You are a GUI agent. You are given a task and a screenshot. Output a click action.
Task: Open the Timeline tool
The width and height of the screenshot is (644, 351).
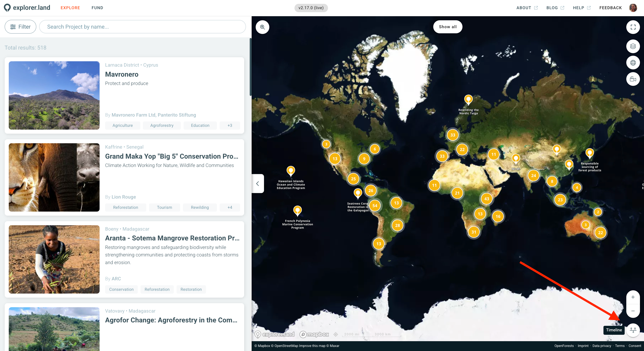(x=633, y=330)
